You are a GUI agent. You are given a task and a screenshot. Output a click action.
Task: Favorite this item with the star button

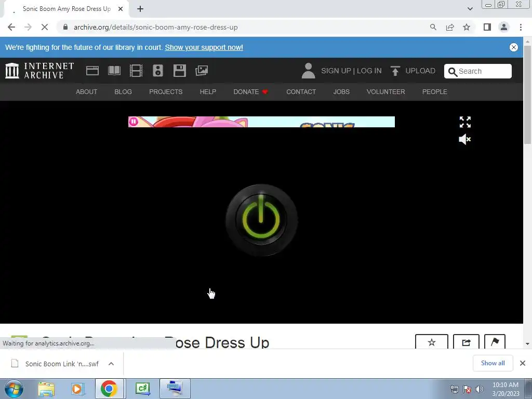click(432, 342)
